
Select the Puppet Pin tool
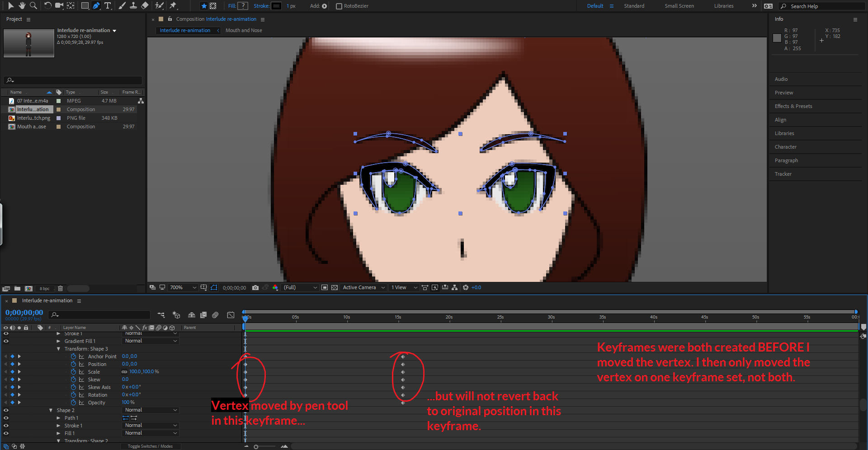coord(173,6)
